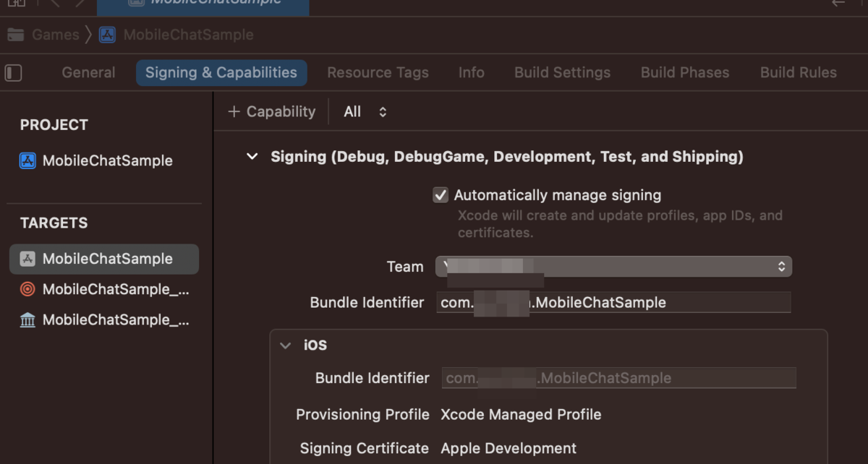Collapse the Signing section chevron

click(x=252, y=157)
